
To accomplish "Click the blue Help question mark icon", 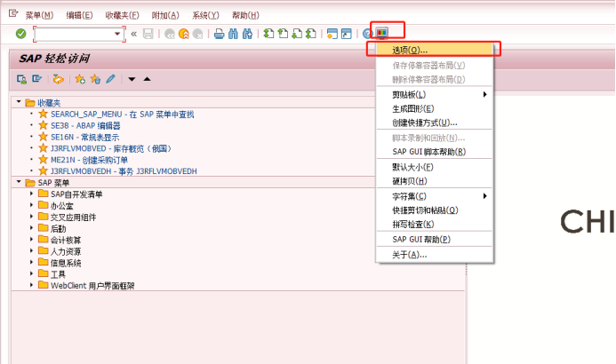I will point(367,34).
